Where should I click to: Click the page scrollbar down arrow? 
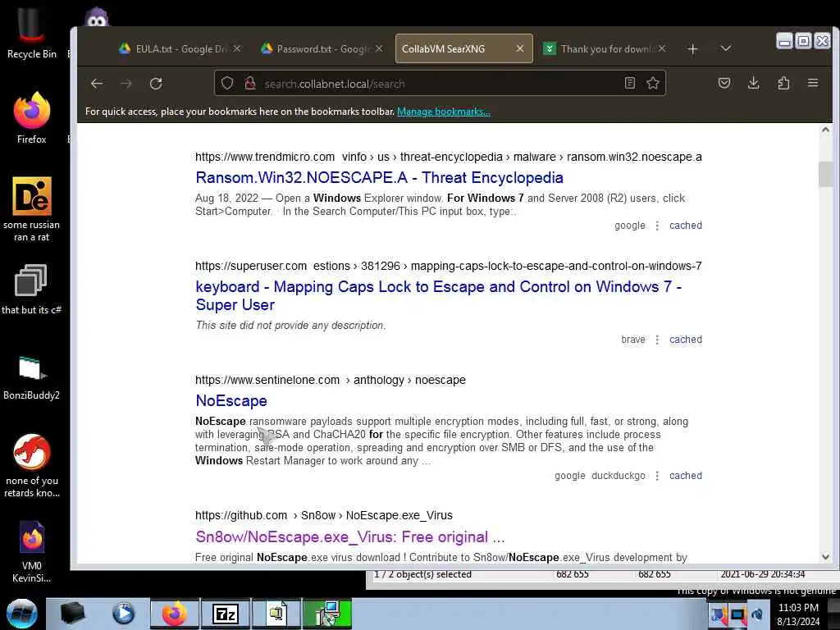click(x=825, y=557)
